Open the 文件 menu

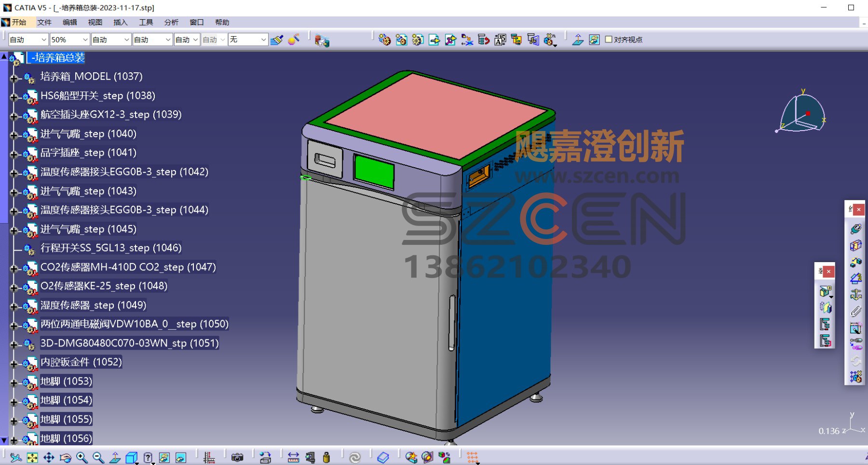(x=44, y=22)
